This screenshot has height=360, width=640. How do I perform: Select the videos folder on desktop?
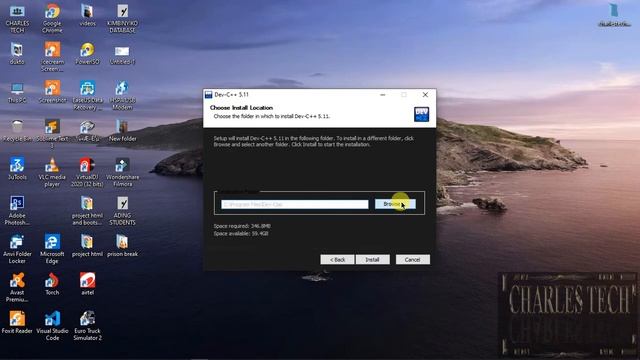tap(87, 16)
